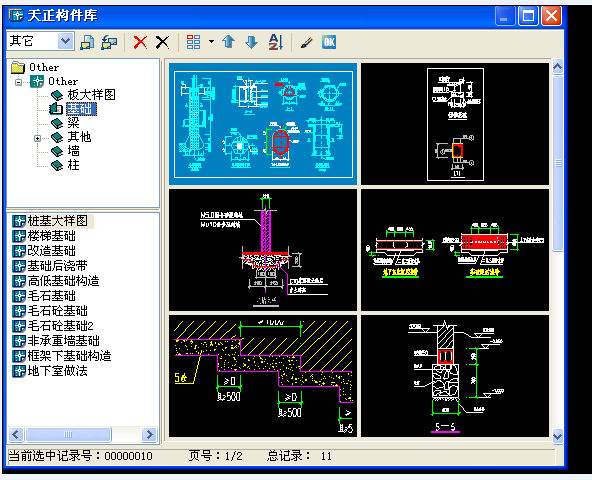Click the grid layout view icon
The image size is (592, 480).
pos(193,42)
